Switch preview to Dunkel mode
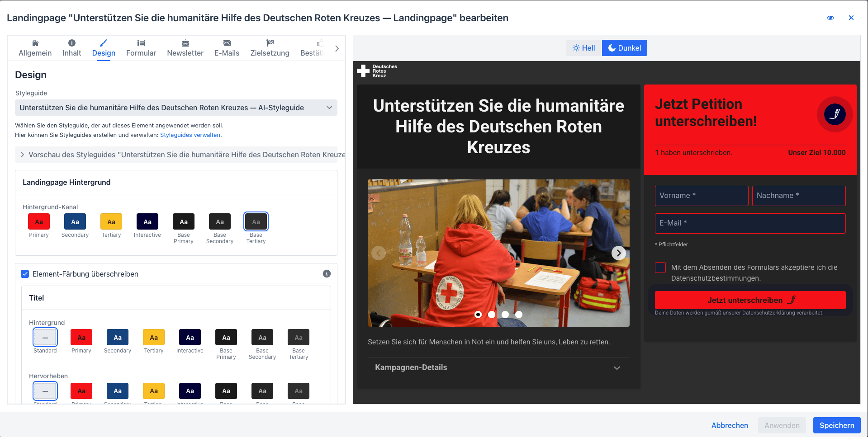This screenshot has height=437, width=868. click(x=625, y=48)
